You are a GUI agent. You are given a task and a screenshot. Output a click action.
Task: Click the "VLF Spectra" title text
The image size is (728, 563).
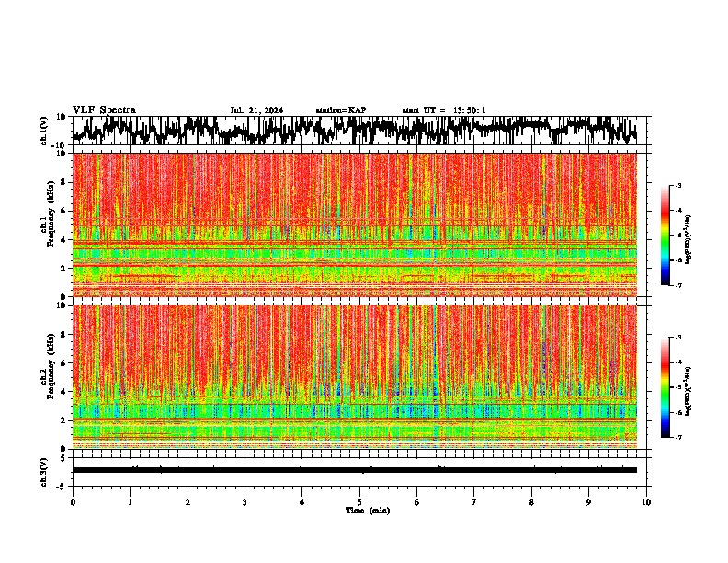(x=104, y=110)
